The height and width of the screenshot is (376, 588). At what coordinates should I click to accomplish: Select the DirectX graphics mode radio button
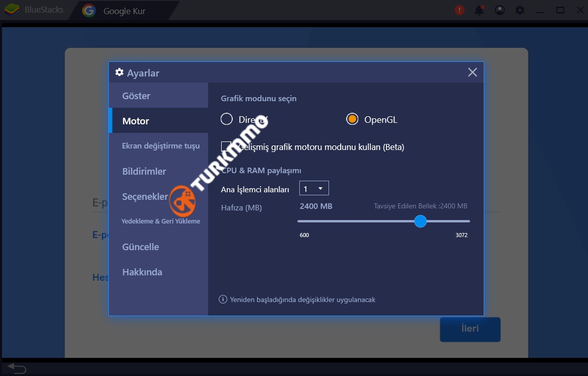tap(227, 119)
